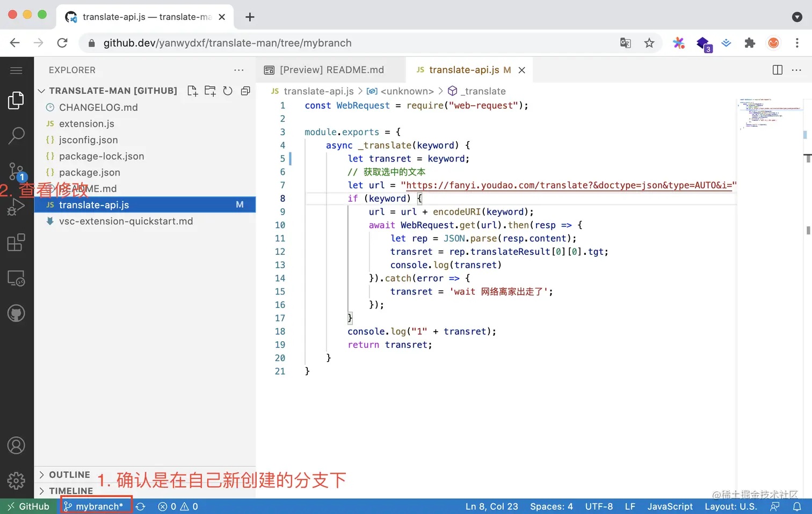Change file encoding via UTF-8

[599, 506]
